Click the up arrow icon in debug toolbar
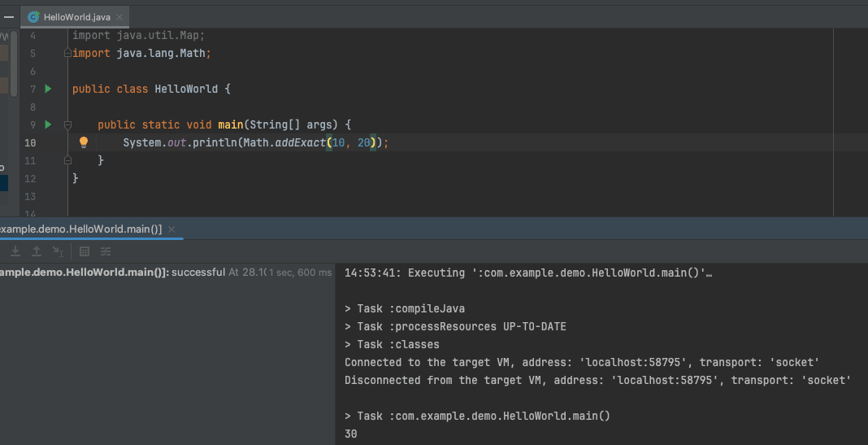The image size is (868, 445). (x=36, y=251)
